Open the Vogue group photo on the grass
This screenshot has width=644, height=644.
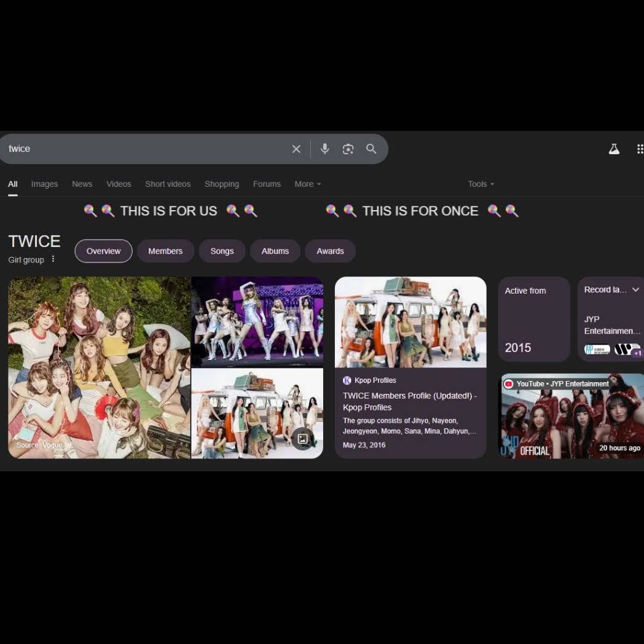click(x=99, y=367)
